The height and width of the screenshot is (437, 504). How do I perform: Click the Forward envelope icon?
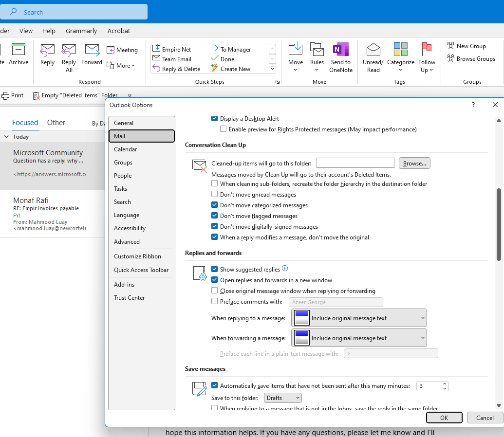pyautogui.click(x=92, y=50)
